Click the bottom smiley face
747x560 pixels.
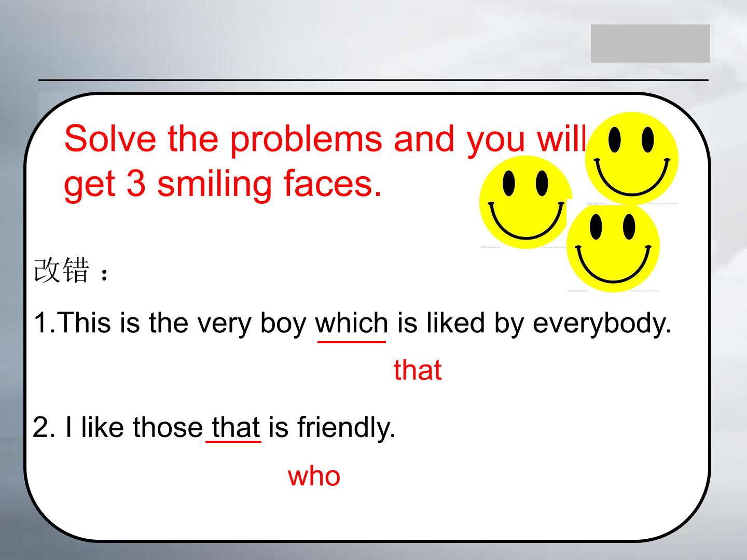pos(613,248)
